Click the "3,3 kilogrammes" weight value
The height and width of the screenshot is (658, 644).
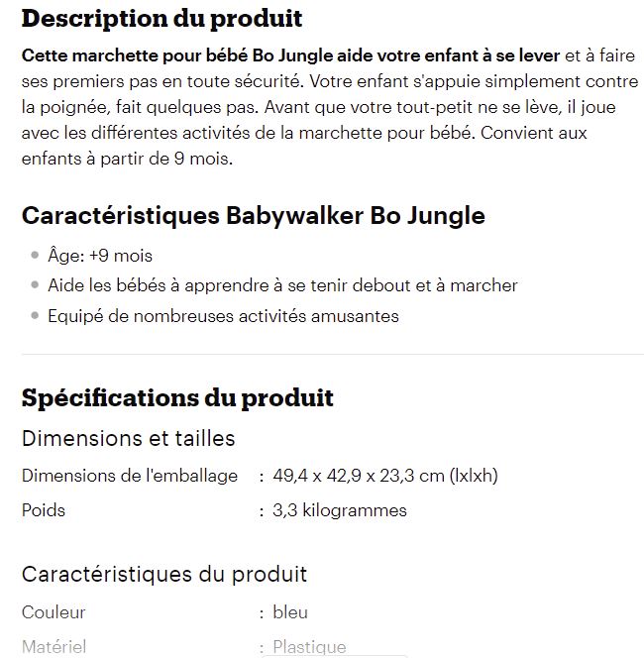339,510
